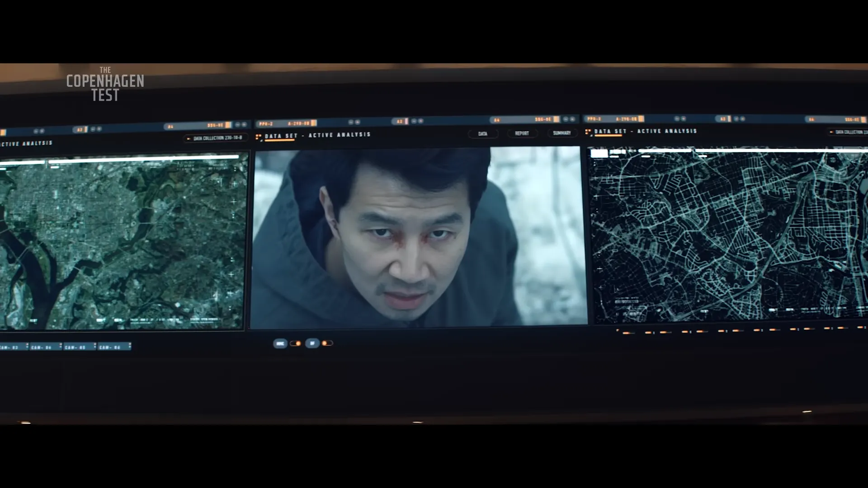Toggle the MIC switch off
The width and height of the screenshot is (868, 488).
pos(296,343)
